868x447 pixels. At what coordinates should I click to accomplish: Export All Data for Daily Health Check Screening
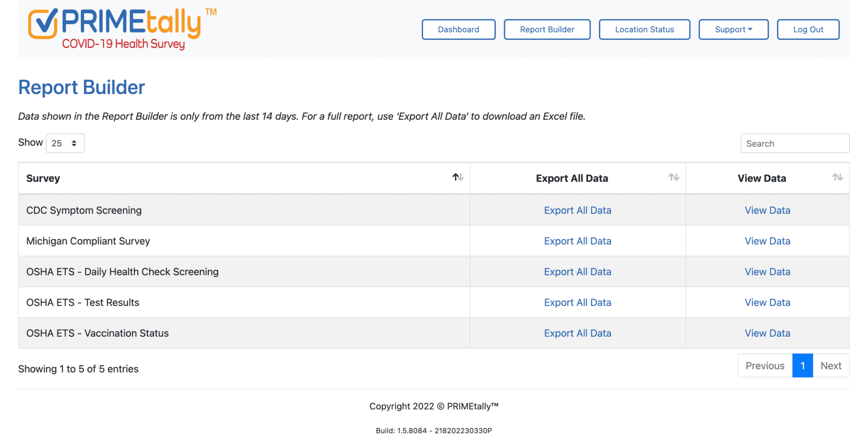click(577, 272)
